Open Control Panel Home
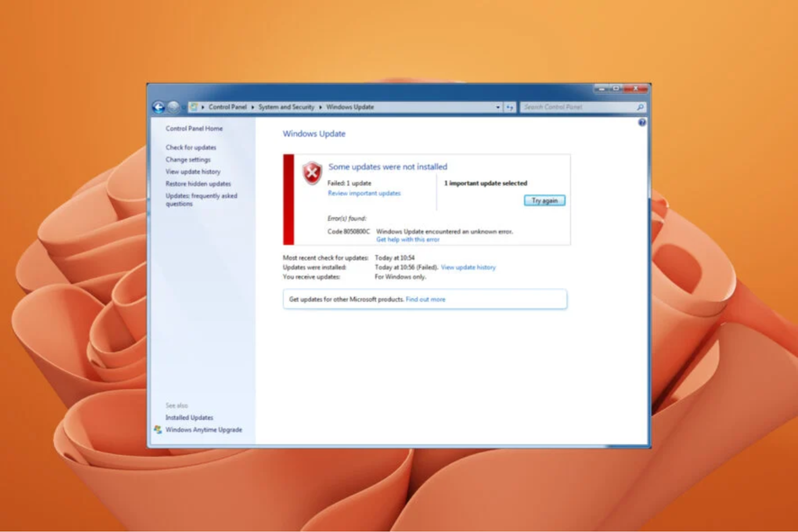This screenshot has height=532, width=798. (194, 128)
